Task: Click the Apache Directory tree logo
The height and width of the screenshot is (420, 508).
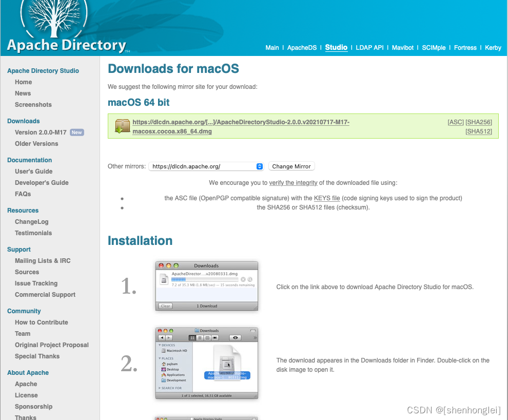Action: 54,19
